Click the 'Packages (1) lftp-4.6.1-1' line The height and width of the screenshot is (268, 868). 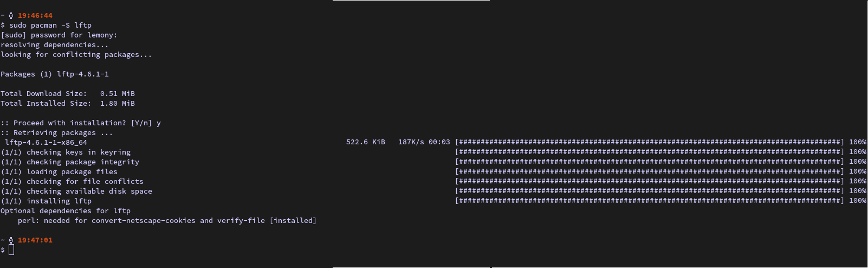[55, 74]
